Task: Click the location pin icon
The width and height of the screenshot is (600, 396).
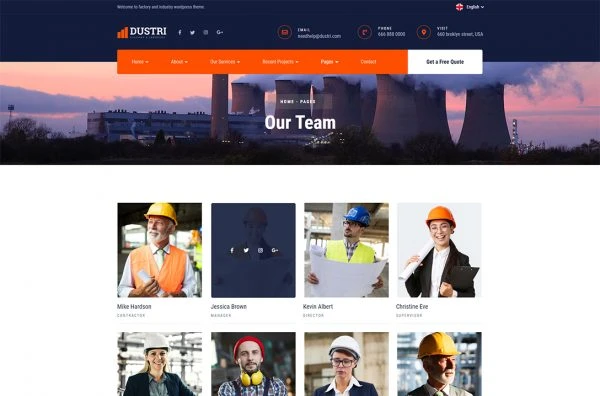Action: click(424, 33)
